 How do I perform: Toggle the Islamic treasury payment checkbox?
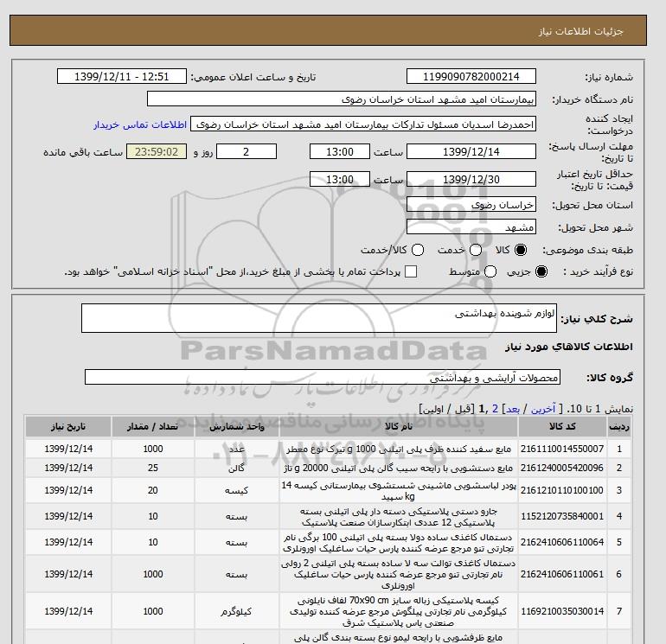(411, 271)
